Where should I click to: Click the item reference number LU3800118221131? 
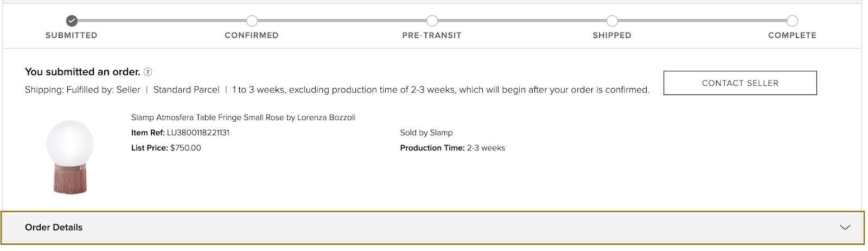coord(198,133)
